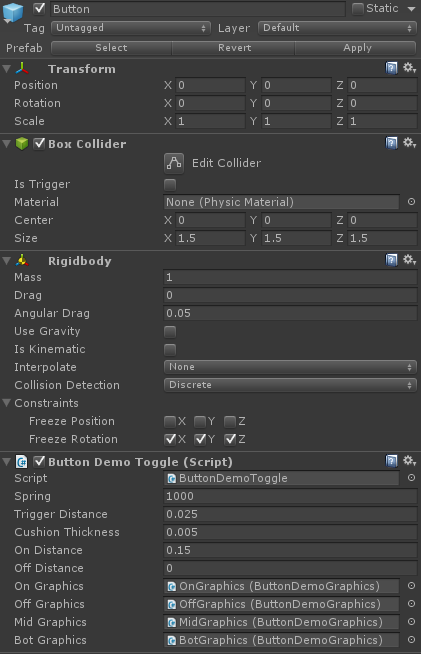
Task: Check Freeze Position X
Action: (170, 422)
